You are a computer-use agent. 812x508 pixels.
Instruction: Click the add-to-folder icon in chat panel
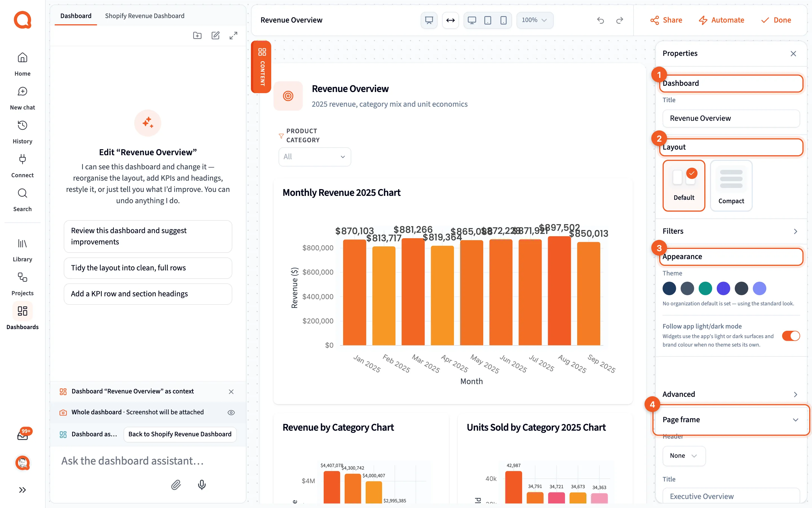[197, 35]
